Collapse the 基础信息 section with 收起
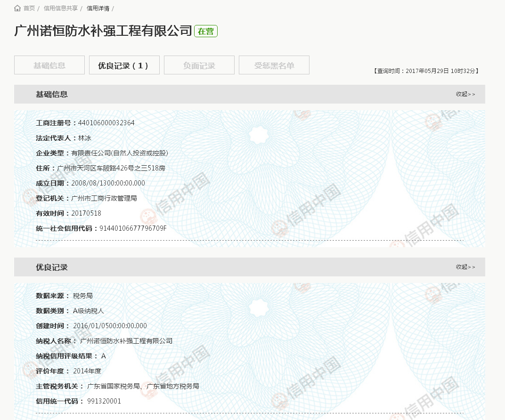This screenshot has width=505, height=420. [465, 94]
